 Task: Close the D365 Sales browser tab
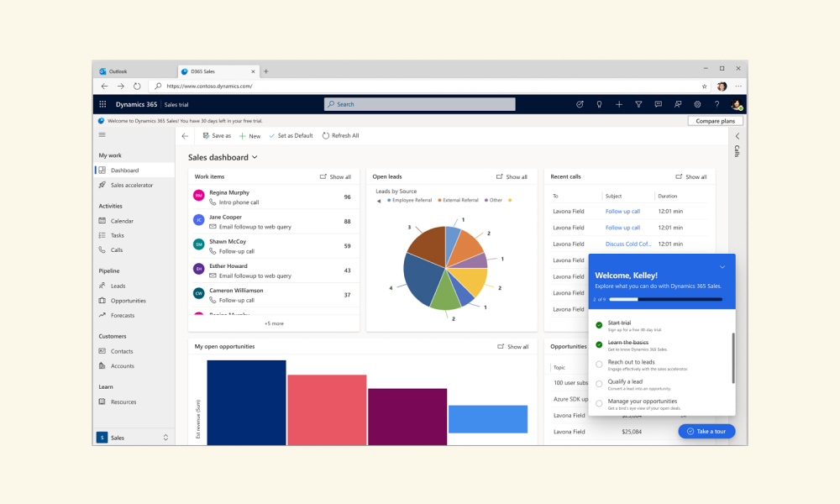click(x=253, y=71)
